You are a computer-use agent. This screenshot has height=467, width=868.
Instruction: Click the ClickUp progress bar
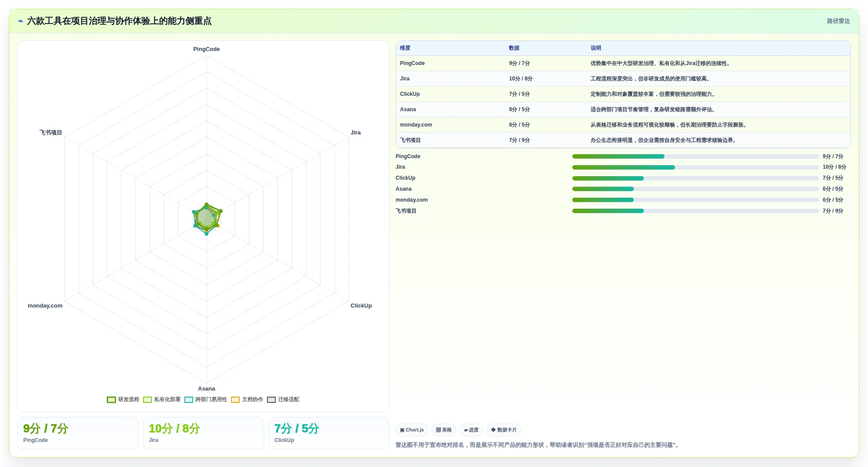click(x=695, y=178)
